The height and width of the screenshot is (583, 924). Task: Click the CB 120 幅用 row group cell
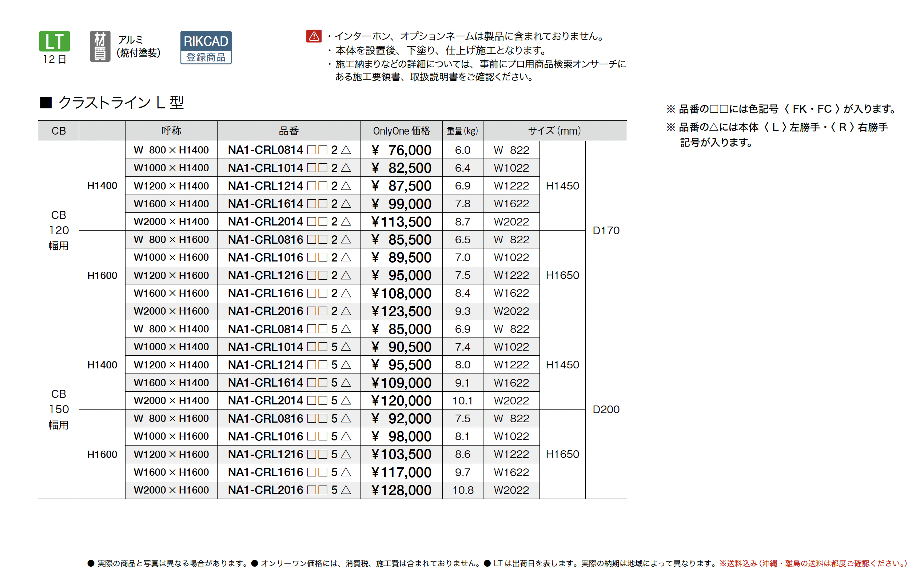coord(58,230)
